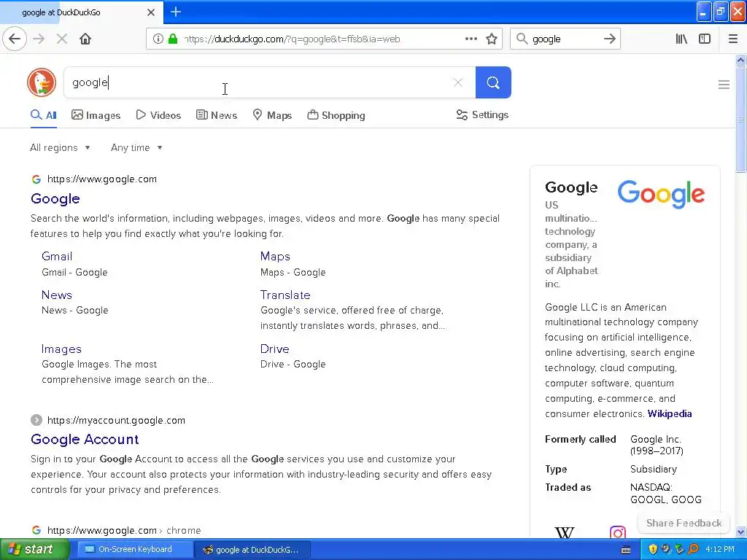Switch to the News search tab
Image resolution: width=747 pixels, height=560 pixels.
217,115
